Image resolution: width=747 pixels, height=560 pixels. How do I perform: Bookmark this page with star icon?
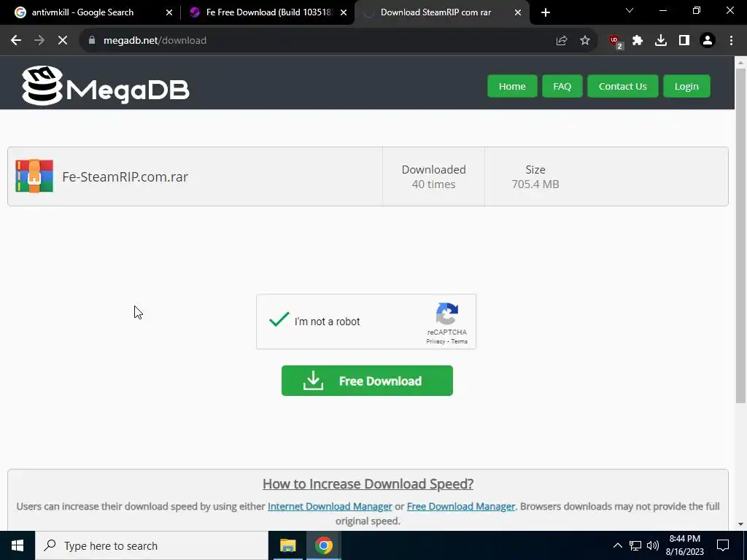pos(585,41)
